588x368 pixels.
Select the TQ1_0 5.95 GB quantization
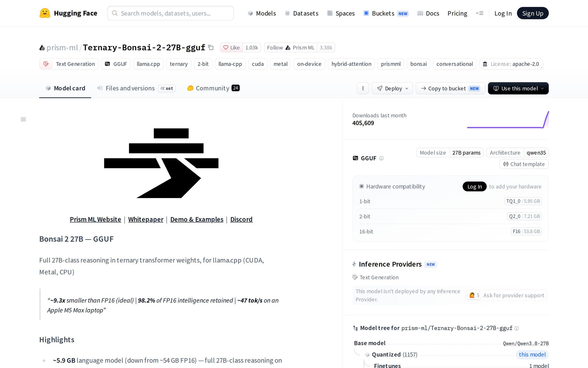[523, 201]
